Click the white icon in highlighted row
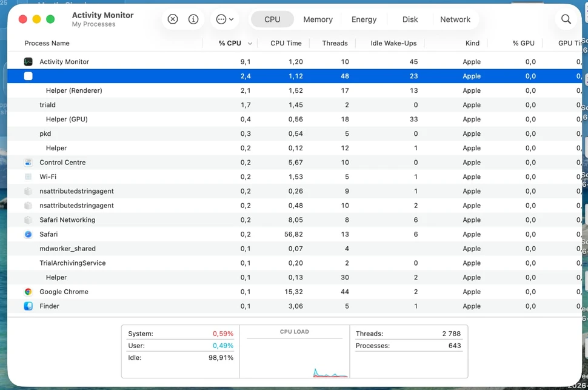Screen dimensions: 588x390 (28, 76)
